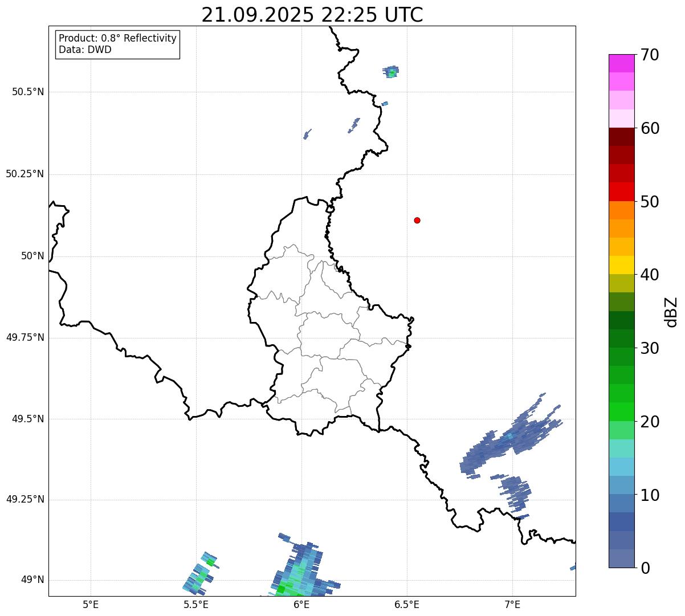Click the 50°N latitude label
The width and height of the screenshot is (685, 616).
coord(32,256)
